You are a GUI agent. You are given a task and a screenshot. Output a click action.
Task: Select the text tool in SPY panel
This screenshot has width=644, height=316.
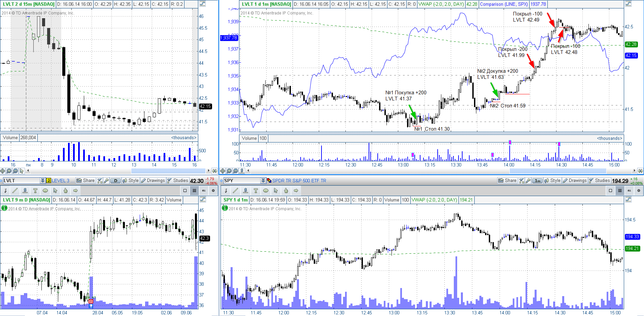point(256,191)
